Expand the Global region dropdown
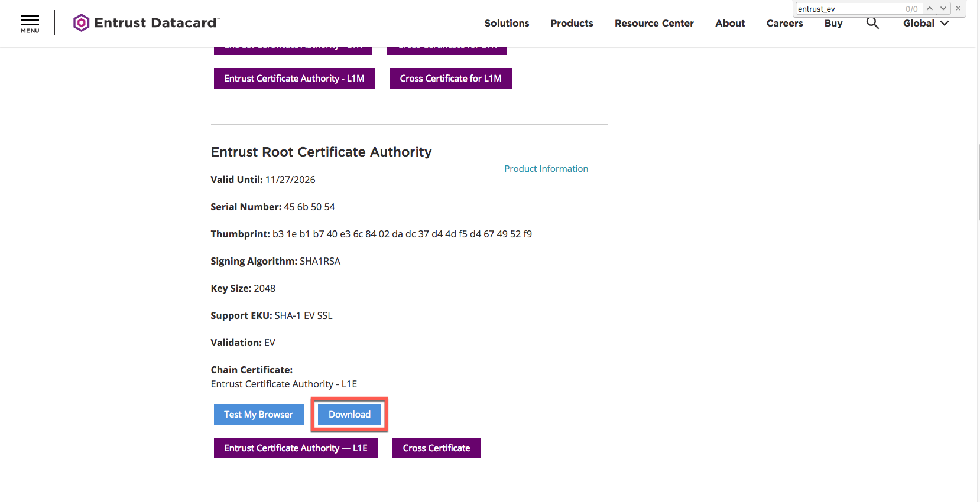This screenshot has width=980, height=502. point(926,23)
